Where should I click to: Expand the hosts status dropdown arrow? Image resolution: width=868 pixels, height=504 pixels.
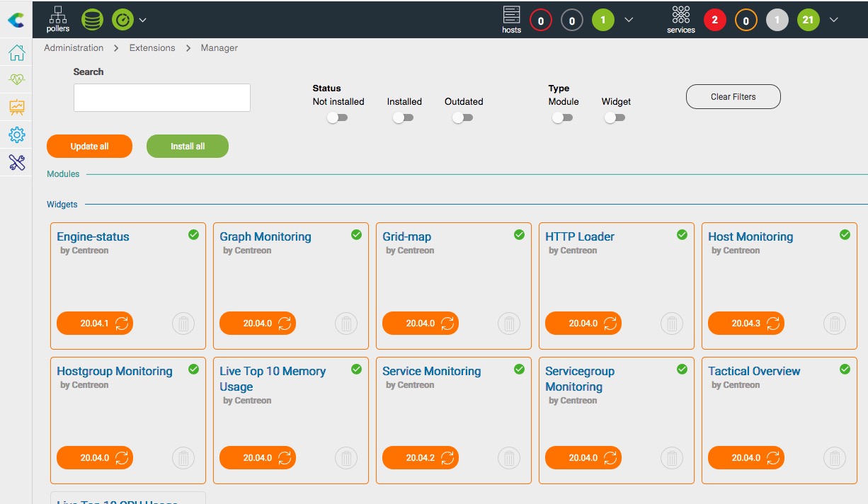pos(629,20)
